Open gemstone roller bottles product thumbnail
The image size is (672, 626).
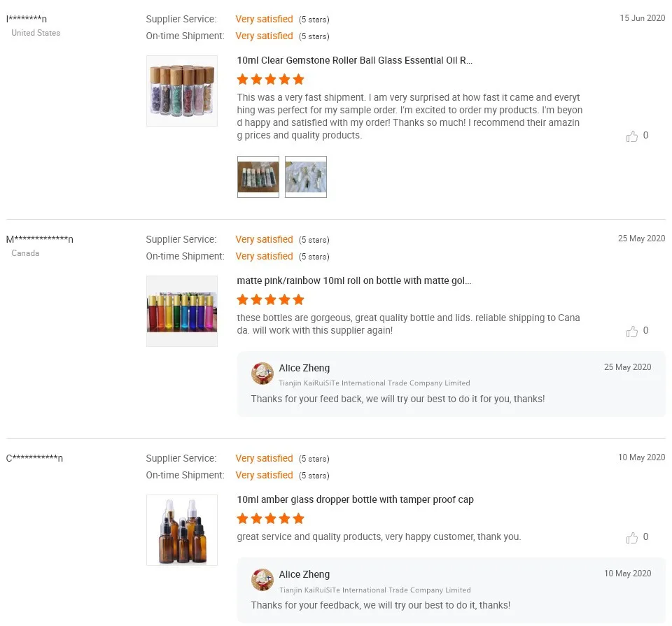(182, 91)
